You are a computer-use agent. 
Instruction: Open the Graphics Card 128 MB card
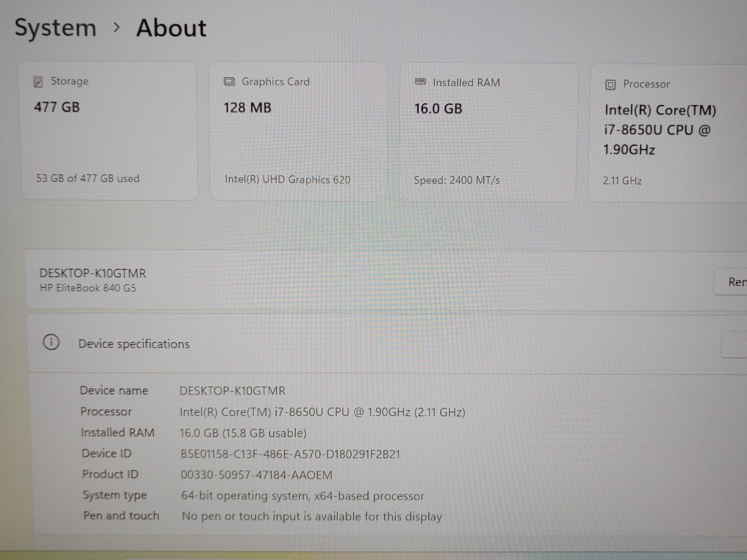(298, 131)
